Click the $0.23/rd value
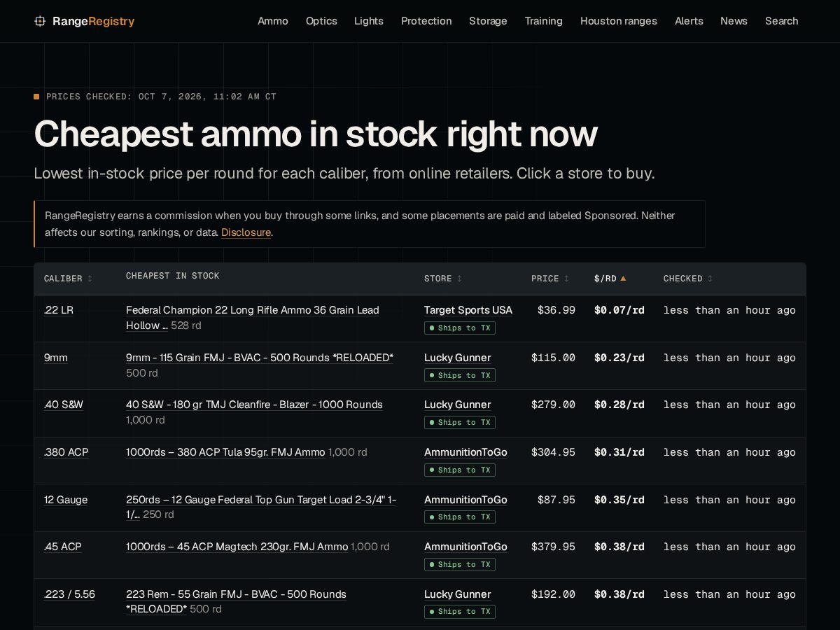Screen dimensions: 840x630 coord(619,358)
